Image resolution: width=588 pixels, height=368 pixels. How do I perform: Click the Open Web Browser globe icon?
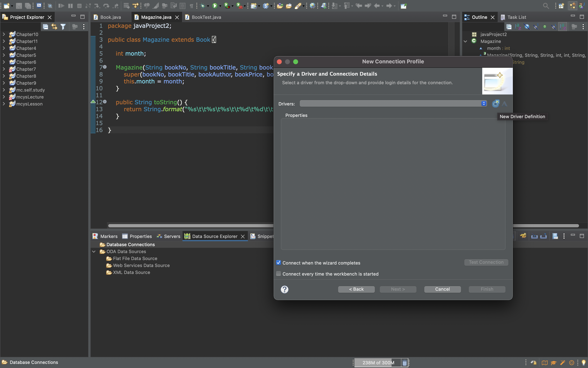tap(312, 6)
